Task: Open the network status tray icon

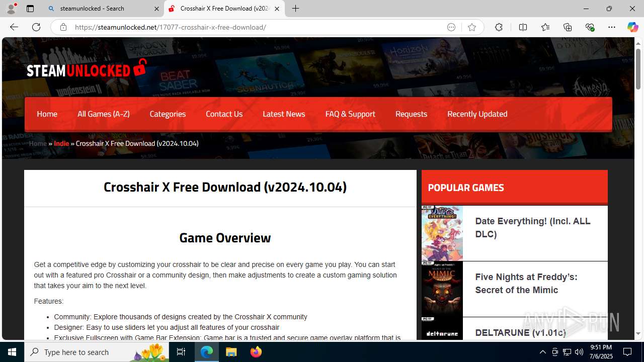Action: [x=567, y=352]
